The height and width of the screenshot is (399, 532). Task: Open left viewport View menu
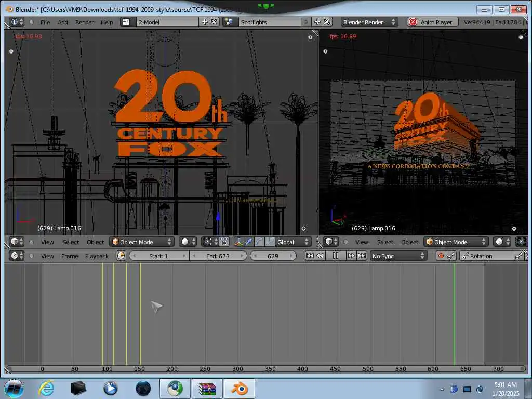click(x=47, y=242)
